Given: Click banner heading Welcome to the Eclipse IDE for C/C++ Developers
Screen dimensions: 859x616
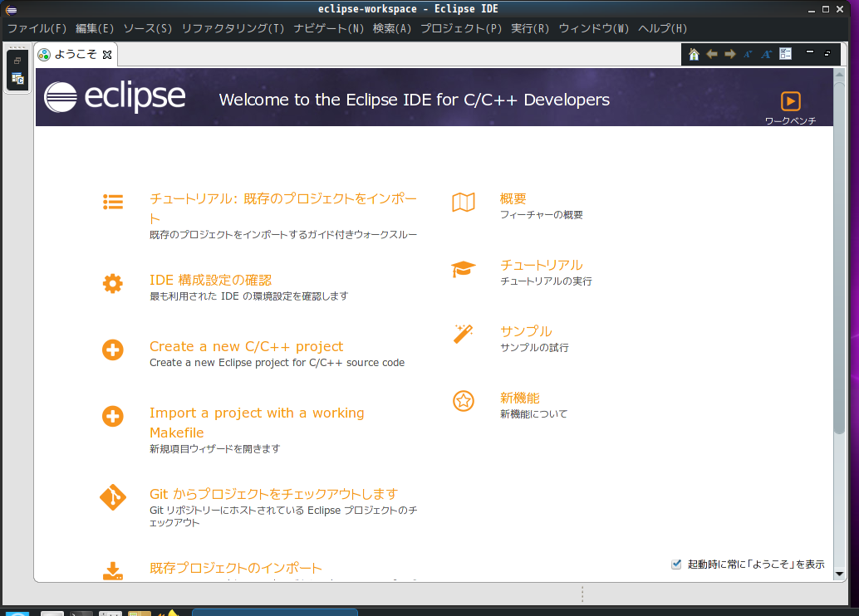Looking at the screenshot, I should tap(415, 100).
